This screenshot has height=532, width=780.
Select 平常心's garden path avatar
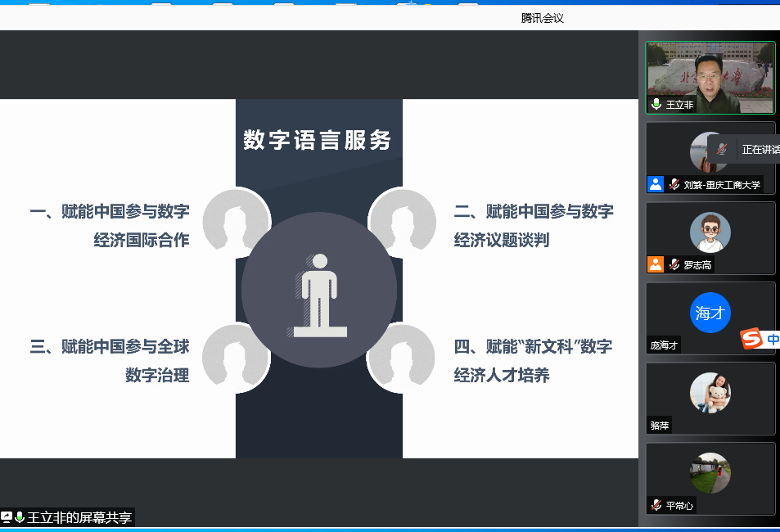(710, 473)
